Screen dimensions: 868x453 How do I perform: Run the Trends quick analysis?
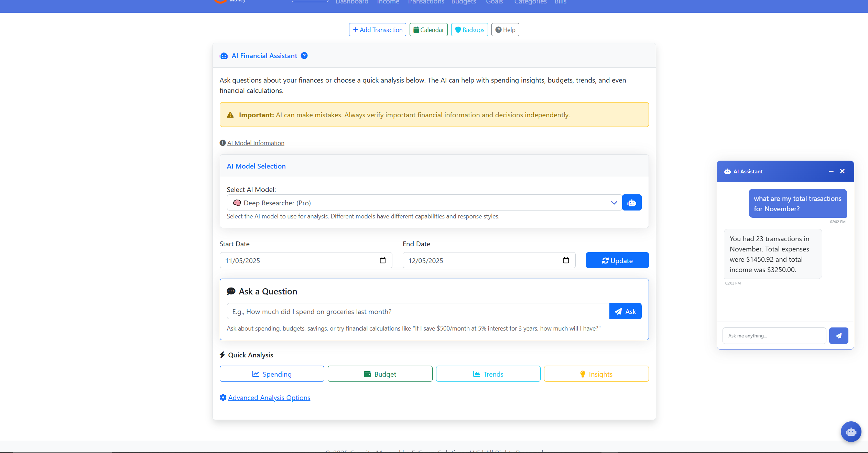click(x=488, y=374)
